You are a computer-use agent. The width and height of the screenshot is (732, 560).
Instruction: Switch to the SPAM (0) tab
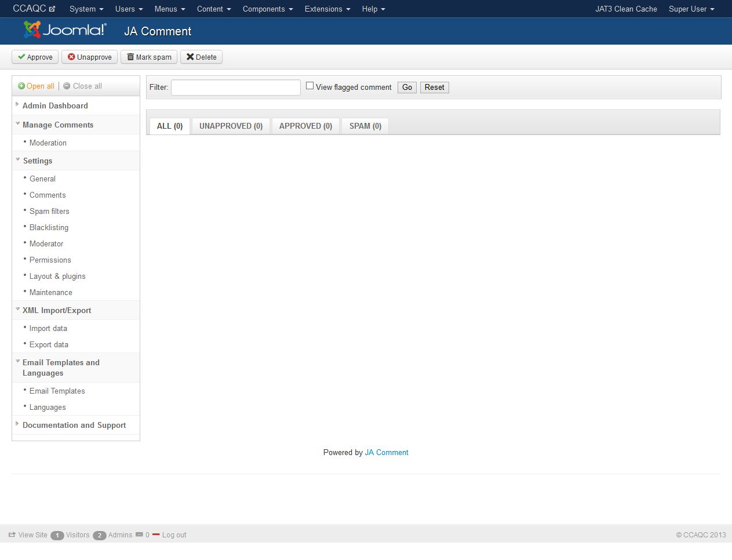[365, 126]
